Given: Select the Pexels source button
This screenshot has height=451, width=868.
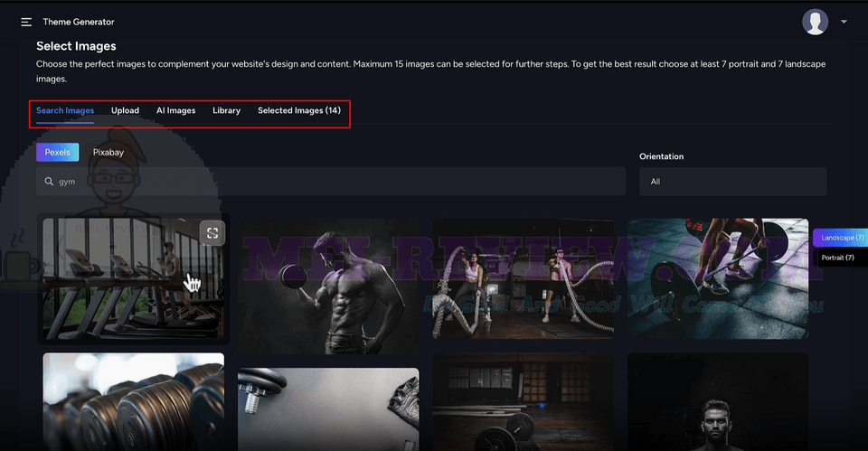Looking at the screenshot, I should [x=58, y=152].
